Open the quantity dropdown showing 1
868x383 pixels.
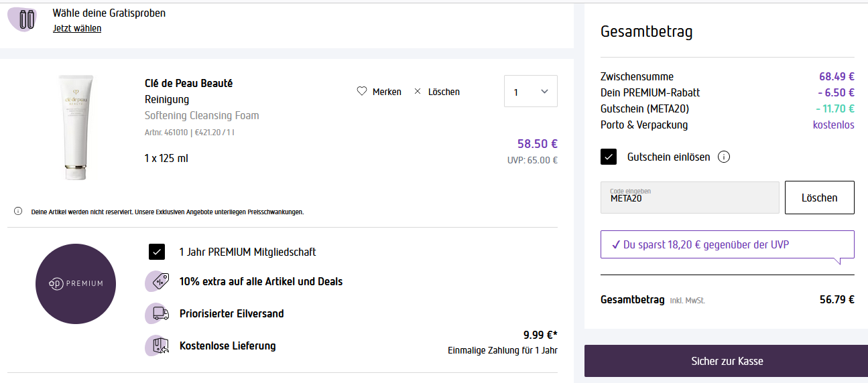coord(530,92)
